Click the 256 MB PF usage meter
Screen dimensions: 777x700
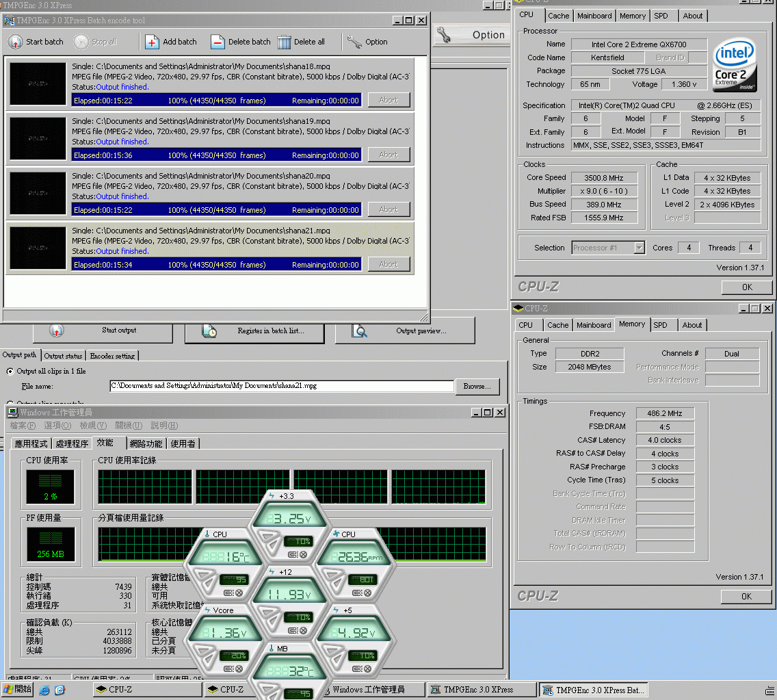[x=51, y=545]
